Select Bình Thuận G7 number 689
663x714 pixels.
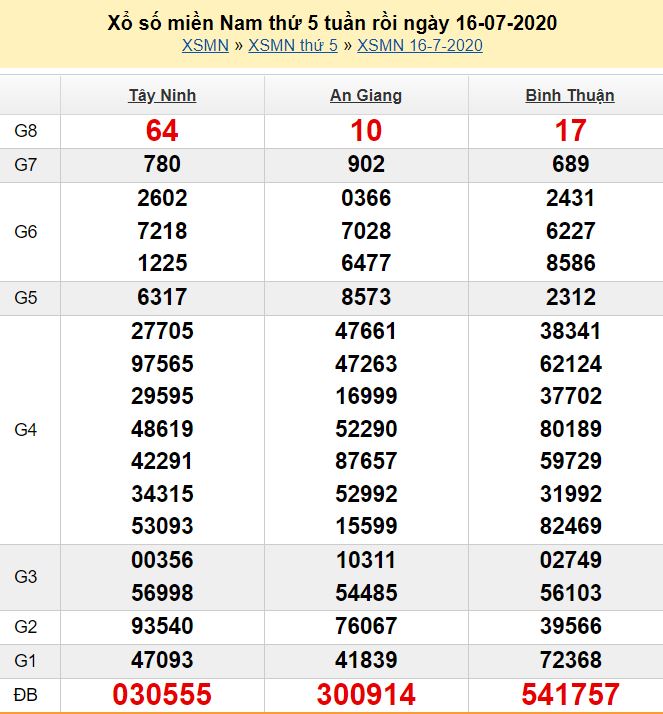click(571, 164)
